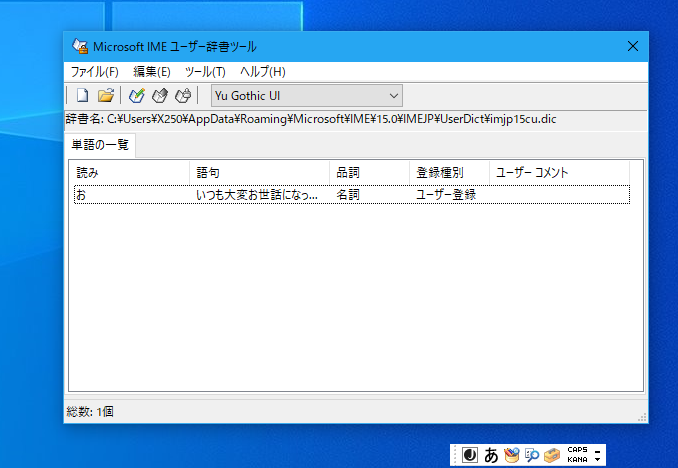This screenshot has width=678, height=468.
Task: Close the Microsoft IME dictionary tool window
Action: (x=633, y=46)
